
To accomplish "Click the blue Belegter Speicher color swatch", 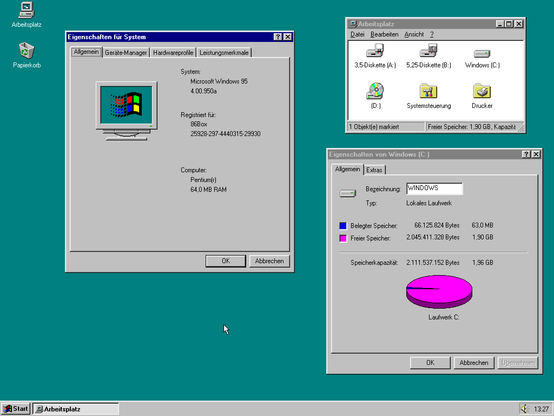I will click(343, 225).
